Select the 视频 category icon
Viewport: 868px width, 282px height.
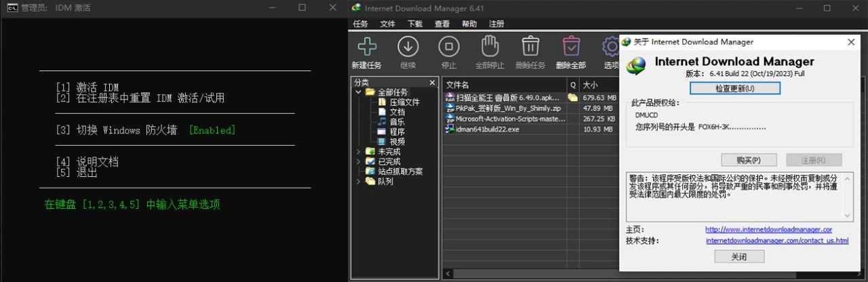382,142
